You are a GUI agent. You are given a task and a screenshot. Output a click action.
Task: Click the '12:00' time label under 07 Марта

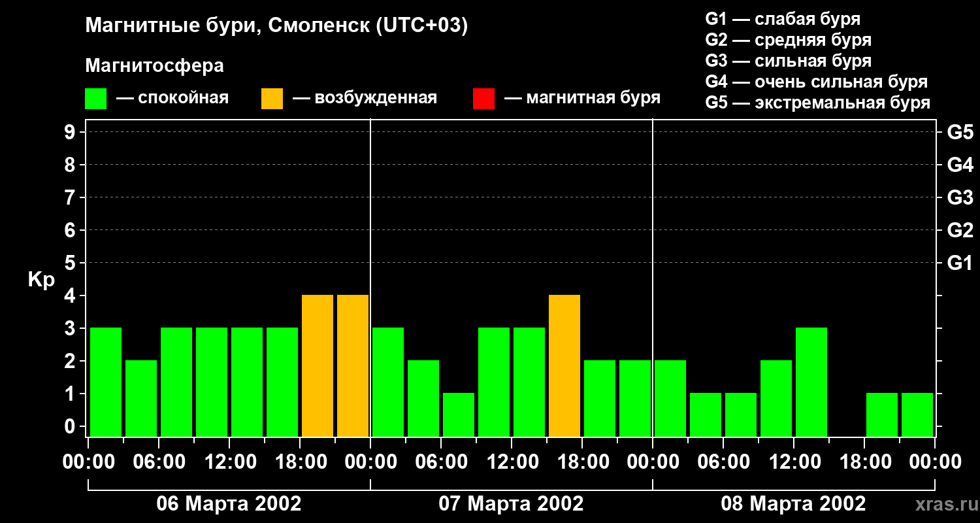point(512,462)
